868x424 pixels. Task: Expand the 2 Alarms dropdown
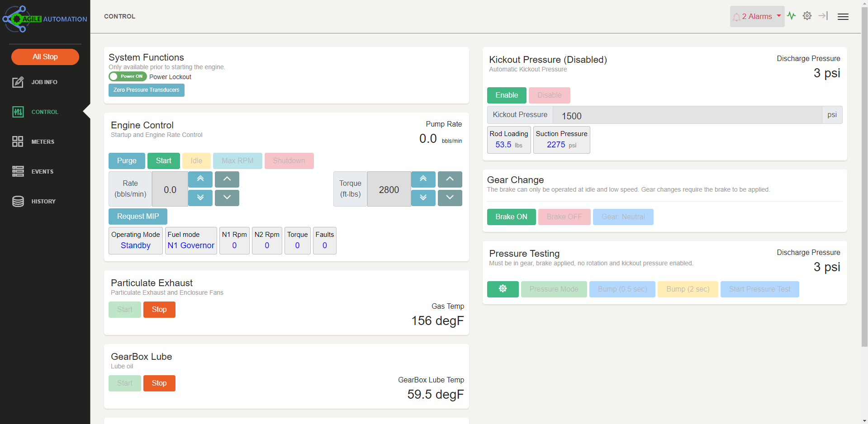[757, 17]
